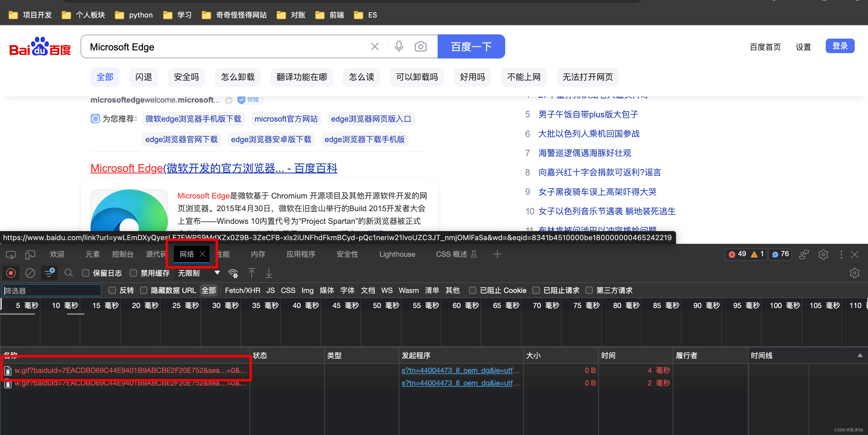
Task: Open 百度首页 link
Action: [765, 47]
